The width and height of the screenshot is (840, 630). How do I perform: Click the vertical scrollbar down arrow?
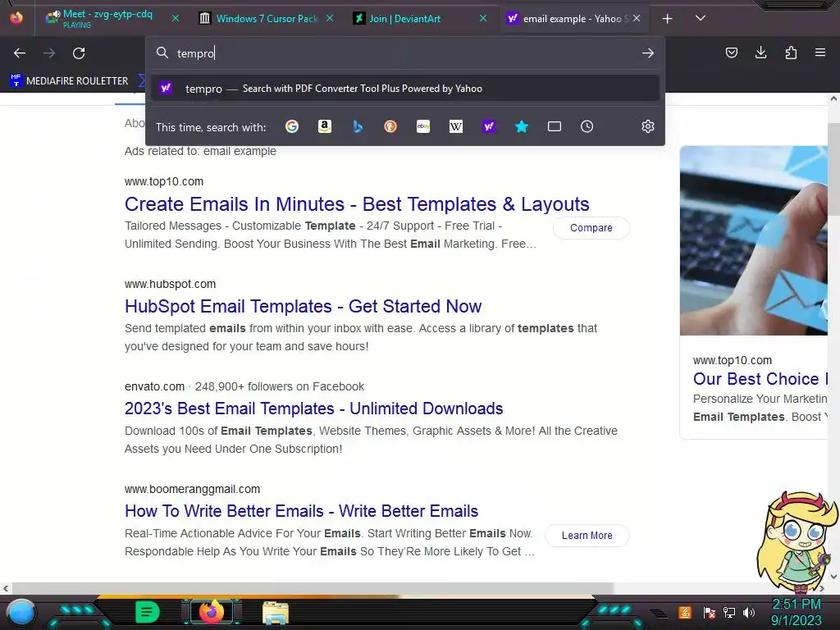(833, 577)
